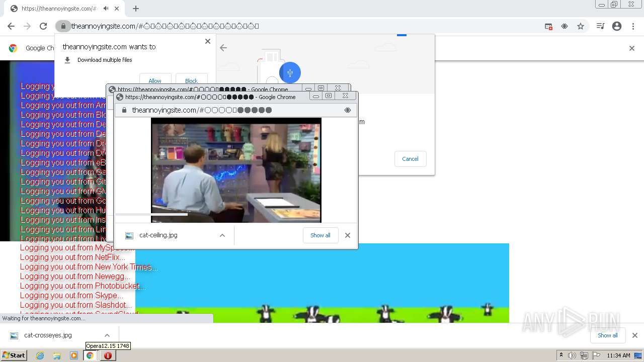Viewport: 644px width, 362px height.
Task: Open the media controls playlist icon
Action: coord(600,26)
